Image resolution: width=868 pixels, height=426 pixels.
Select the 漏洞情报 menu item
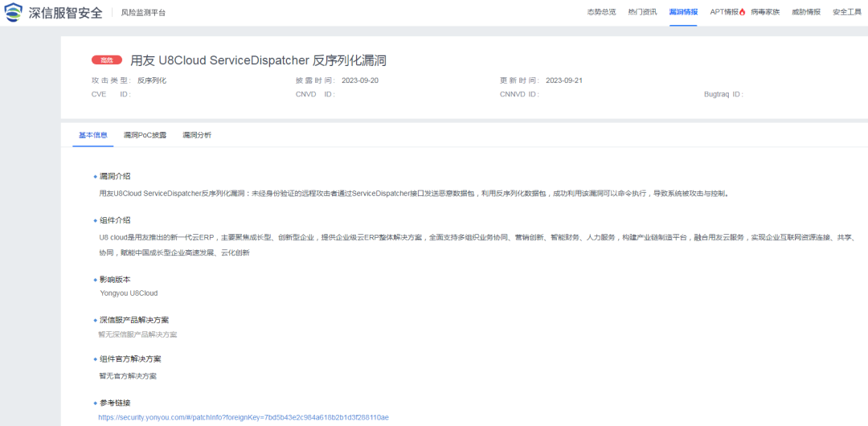(683, 12)
